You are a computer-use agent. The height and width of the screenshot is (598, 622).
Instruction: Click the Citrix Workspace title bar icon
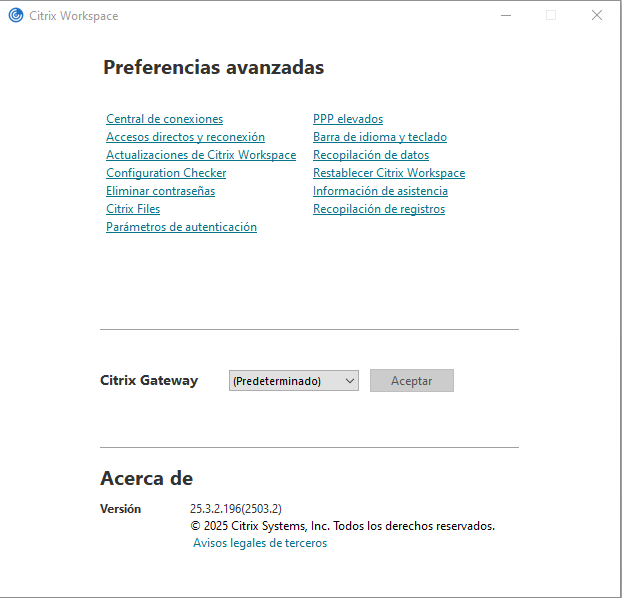coord(16,15)
